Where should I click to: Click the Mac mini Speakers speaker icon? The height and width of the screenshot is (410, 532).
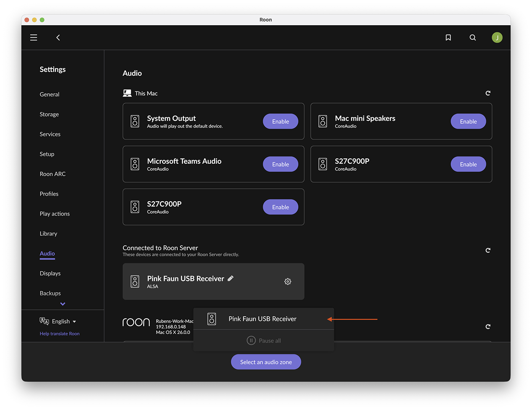click(x=323, y=121)
